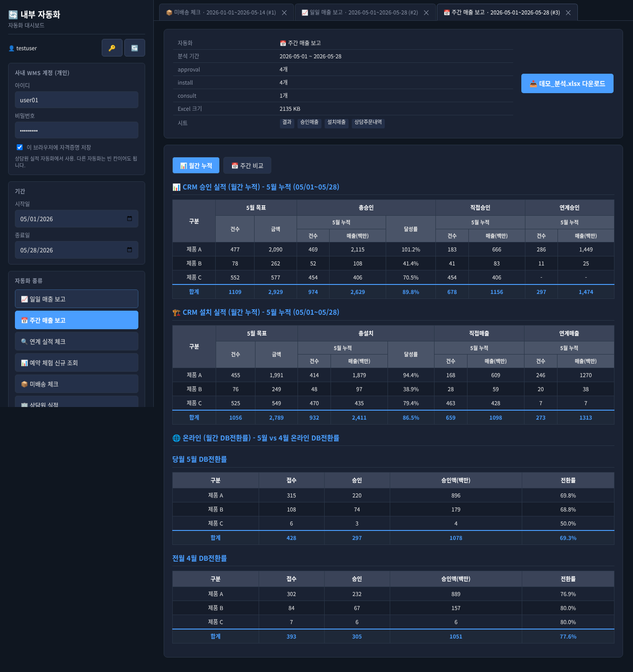This screenshot has width=633, height=672.
Task: Click 1109 total target count in approval table
Action: click(x=235, y=292)
